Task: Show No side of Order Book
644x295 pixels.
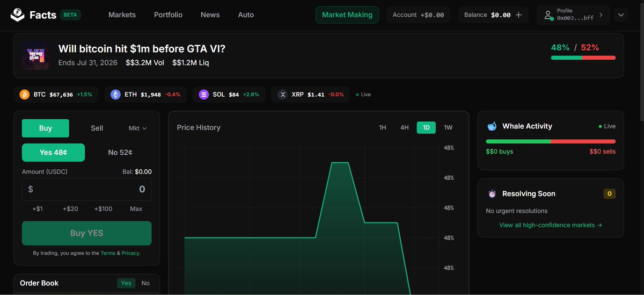Action: (x=145, y=283)
